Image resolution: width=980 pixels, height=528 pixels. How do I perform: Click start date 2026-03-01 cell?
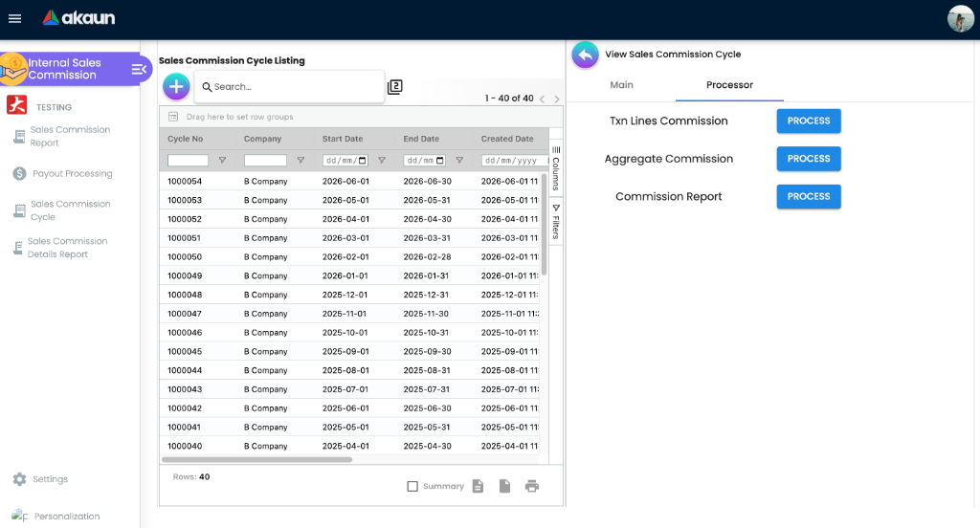pos(345,238)
